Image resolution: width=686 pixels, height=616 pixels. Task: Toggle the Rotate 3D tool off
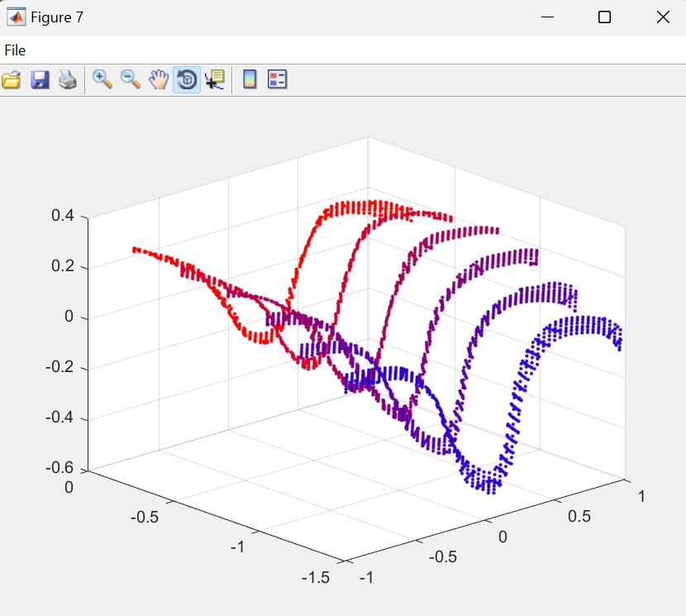[187, 79]
